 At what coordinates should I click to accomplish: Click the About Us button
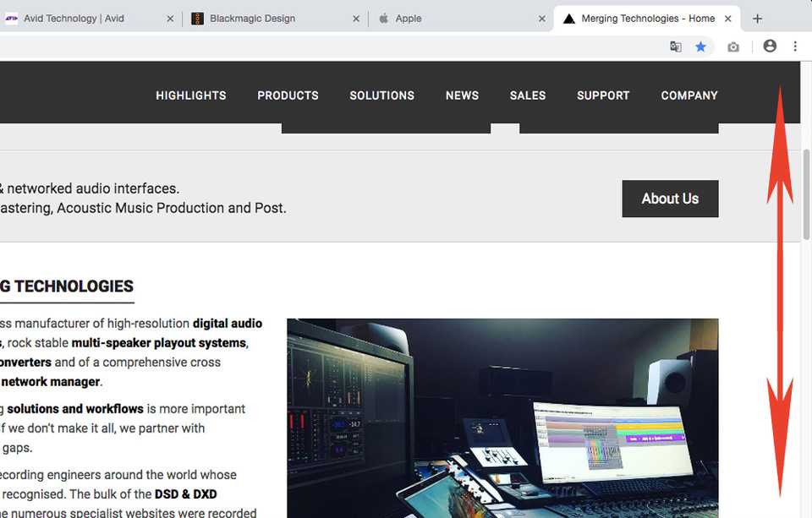670,199
